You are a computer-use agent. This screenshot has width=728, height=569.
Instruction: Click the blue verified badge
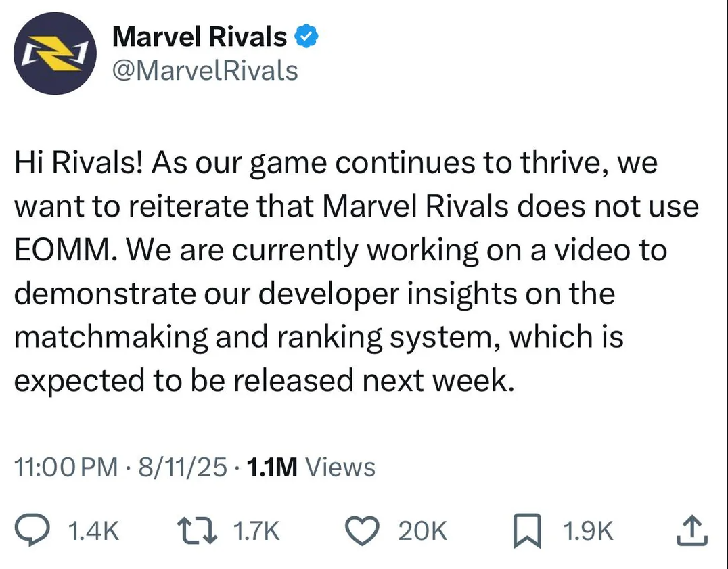[x=309, y=37]
